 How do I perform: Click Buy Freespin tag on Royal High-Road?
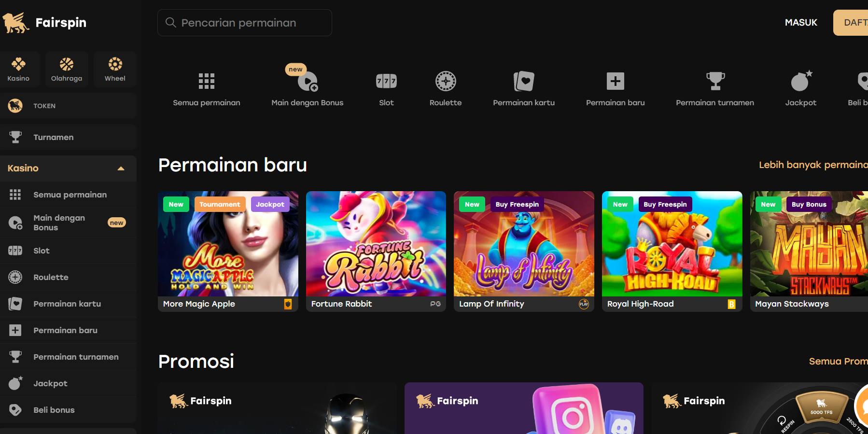[665, 204]
